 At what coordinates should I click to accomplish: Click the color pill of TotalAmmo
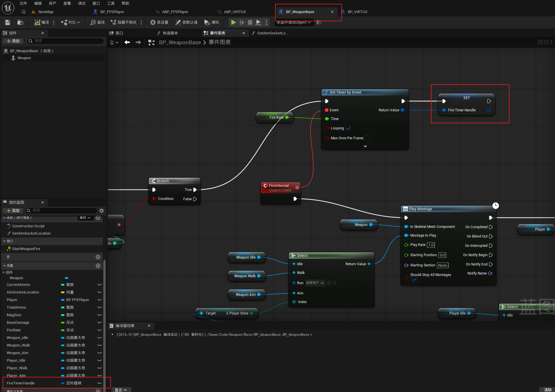coord(62,307)
